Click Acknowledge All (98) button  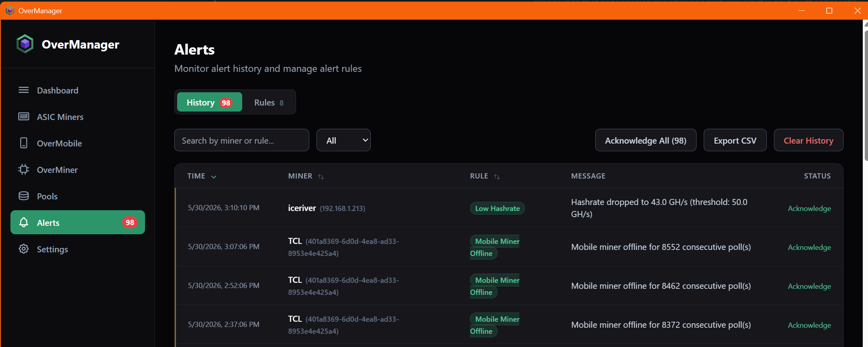645,140
